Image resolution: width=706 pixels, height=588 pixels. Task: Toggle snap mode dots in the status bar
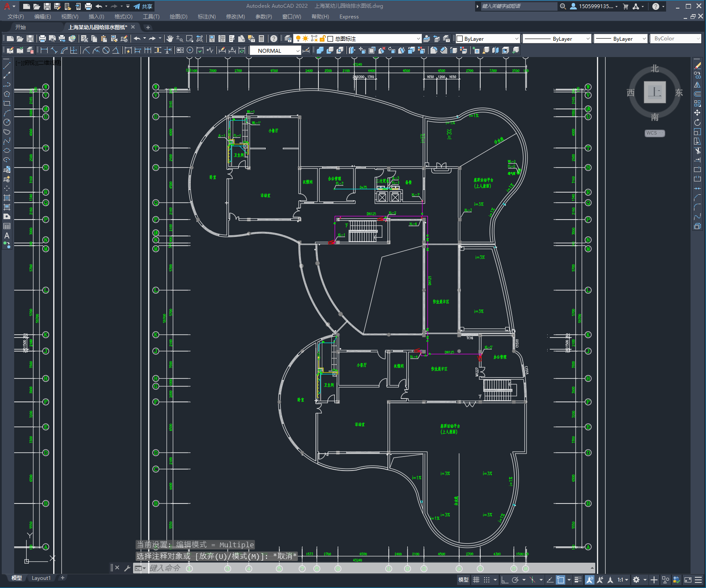click(x=487, y=580)
